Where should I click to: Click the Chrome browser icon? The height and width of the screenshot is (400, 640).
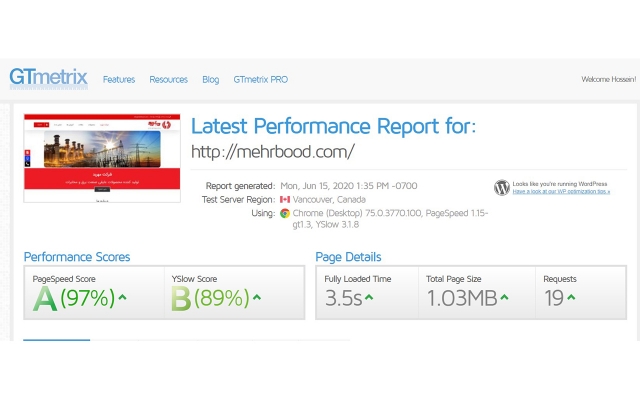(x=285, y=213)
